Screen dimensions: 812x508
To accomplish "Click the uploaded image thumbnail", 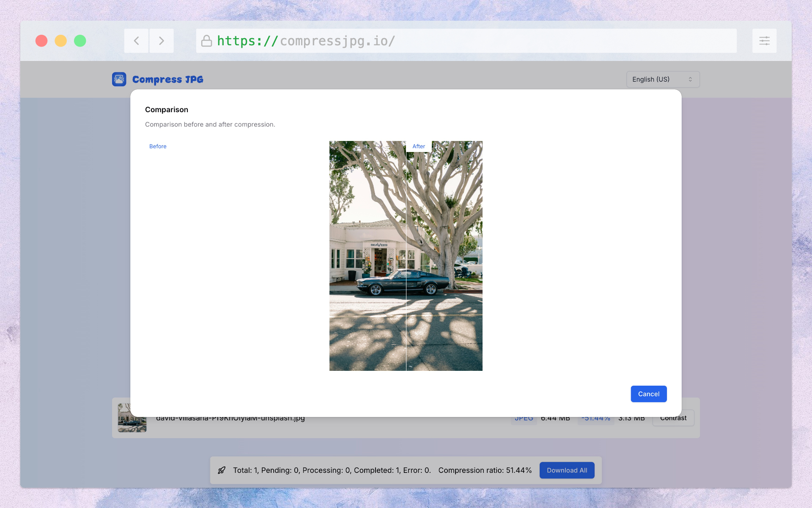I will coord(132,422).
